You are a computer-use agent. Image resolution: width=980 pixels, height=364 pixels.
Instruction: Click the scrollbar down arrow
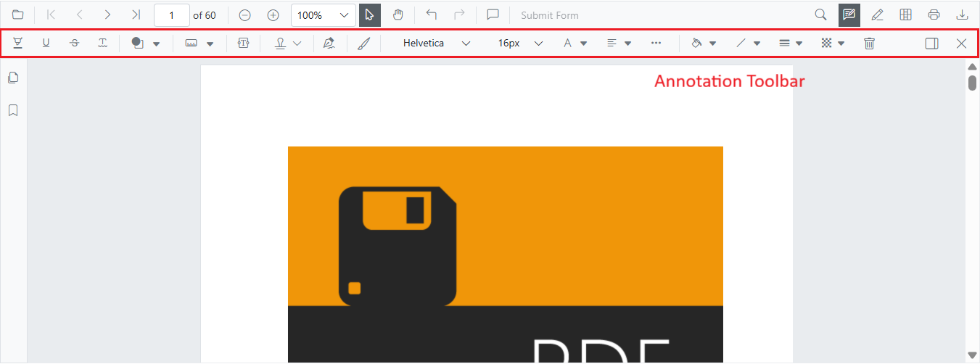(x=972, y=355)
